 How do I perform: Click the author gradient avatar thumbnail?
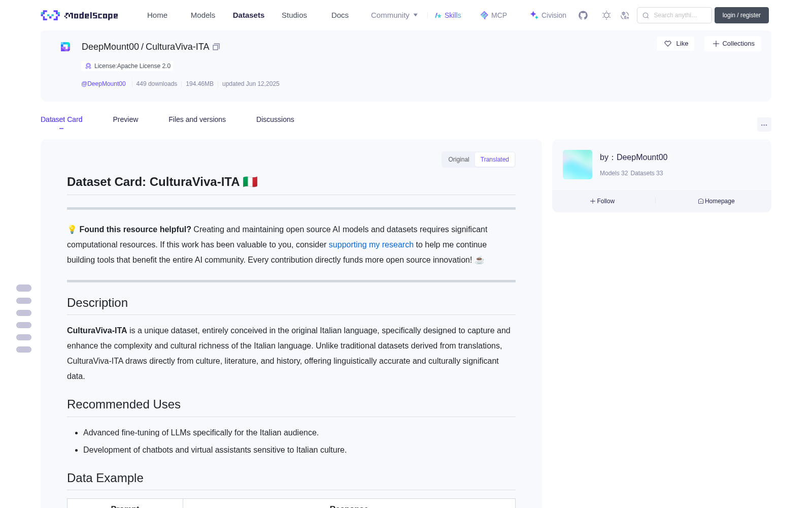coord(578,165)
